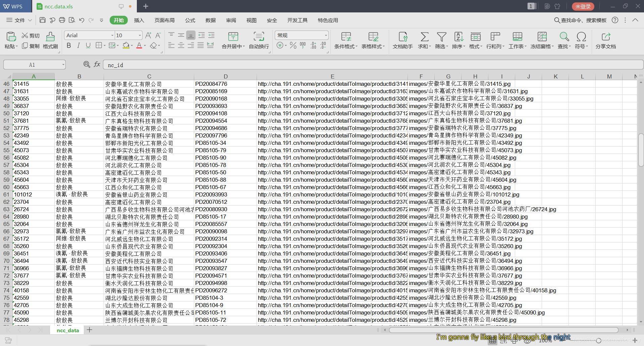
Task: Open the 页面布局 ribbon tab
Action: pos(164,20)
